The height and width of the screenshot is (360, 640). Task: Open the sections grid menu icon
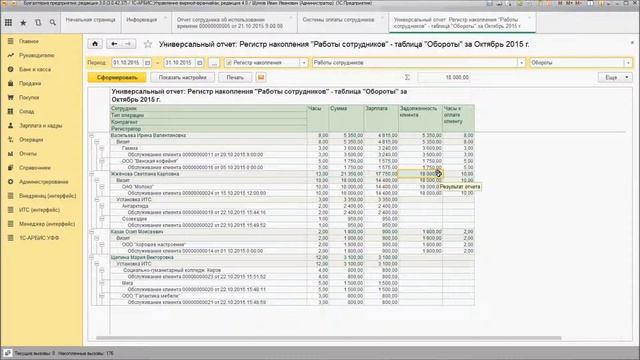(x=8, y=22)
